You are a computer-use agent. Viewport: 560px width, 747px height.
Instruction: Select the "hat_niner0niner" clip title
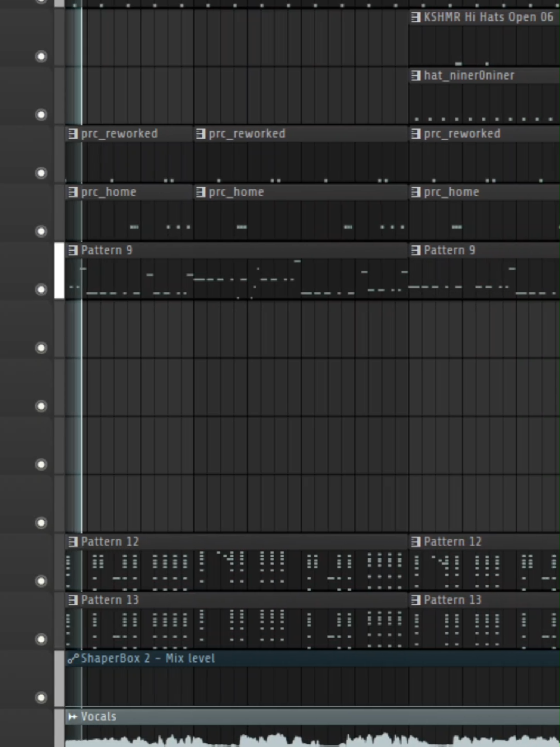[x=469, y=75]
